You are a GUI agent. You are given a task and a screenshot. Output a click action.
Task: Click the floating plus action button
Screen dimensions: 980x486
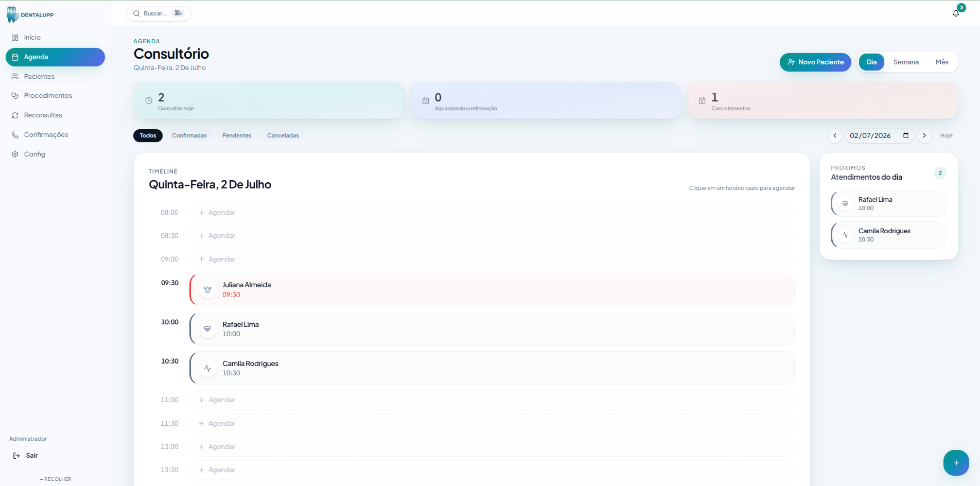[956, 463]
